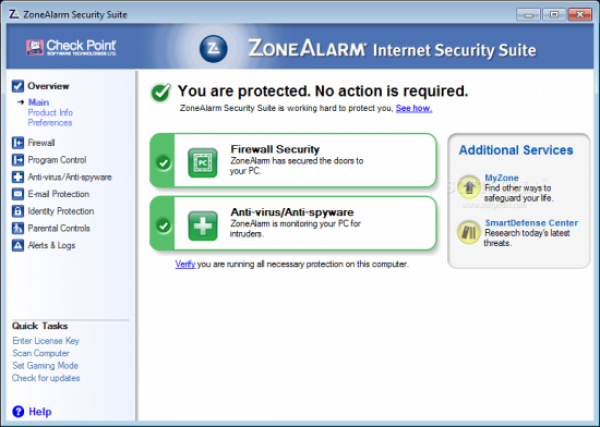Toggle the Overview checkbox in sidebar
600x427 pixels.
point(18,86)
